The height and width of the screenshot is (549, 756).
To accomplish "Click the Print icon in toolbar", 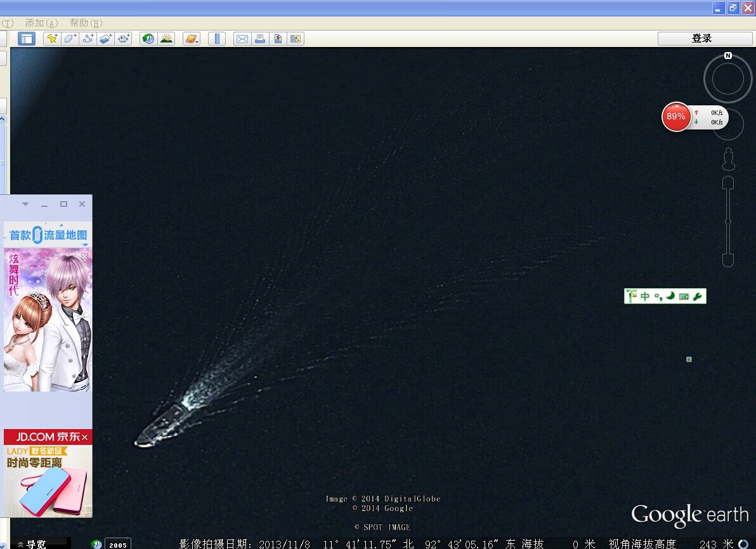I will point(260,39).
